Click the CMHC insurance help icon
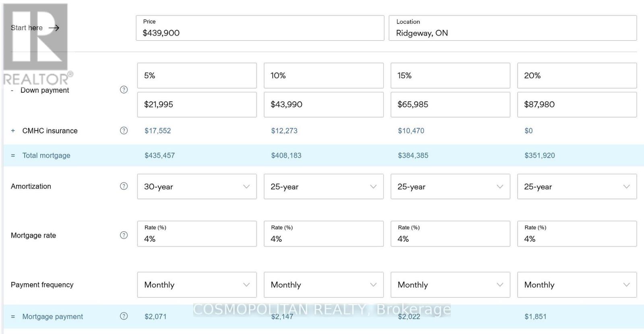The image size is (644, 334). [124, 131]
